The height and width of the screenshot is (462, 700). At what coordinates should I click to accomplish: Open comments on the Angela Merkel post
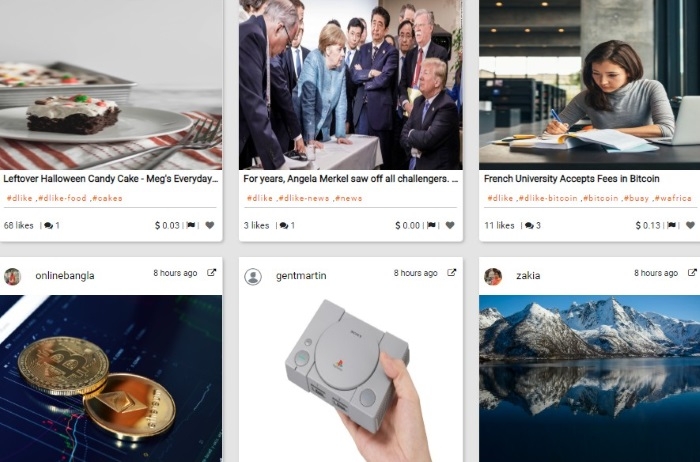[287, 225]
